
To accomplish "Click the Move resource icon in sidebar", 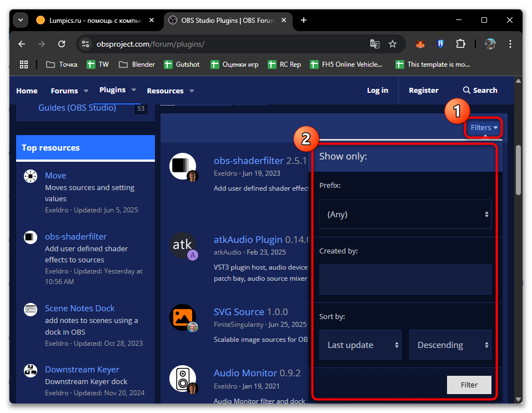I will pyautogui.click(x=30, y=176).
